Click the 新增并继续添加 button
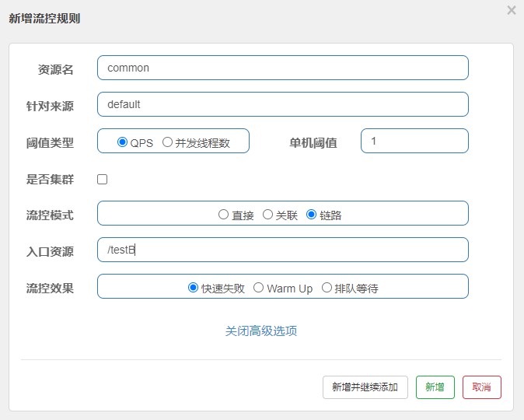The width and height of the screenshot is (524, 420). [x=365, y=387]
